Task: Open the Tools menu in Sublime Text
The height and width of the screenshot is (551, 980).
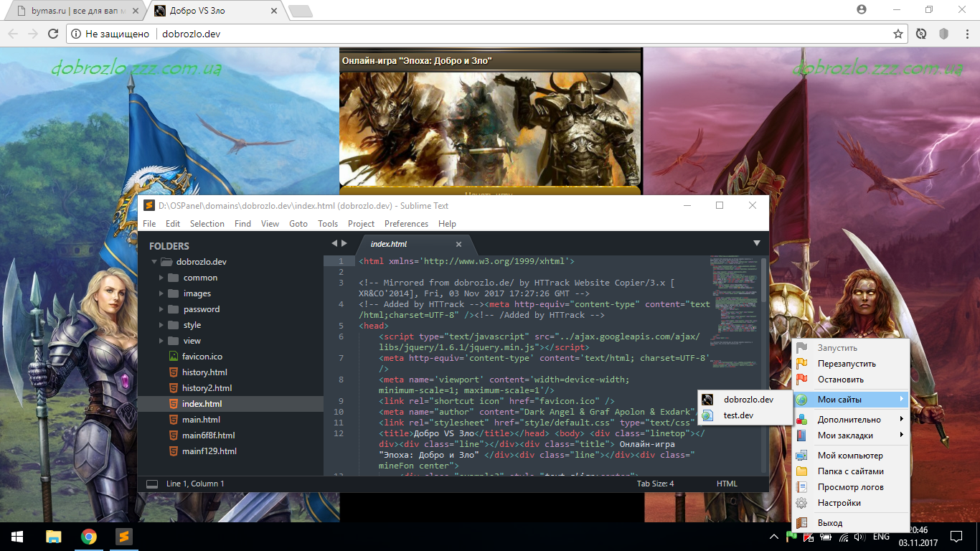Action: (x=328, y=224)
